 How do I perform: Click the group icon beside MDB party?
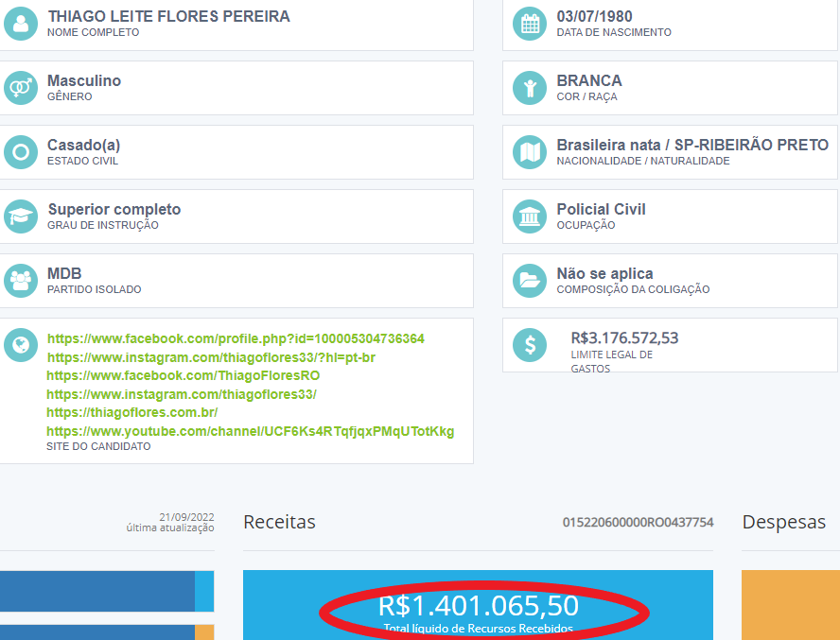[x=21, y=281]
